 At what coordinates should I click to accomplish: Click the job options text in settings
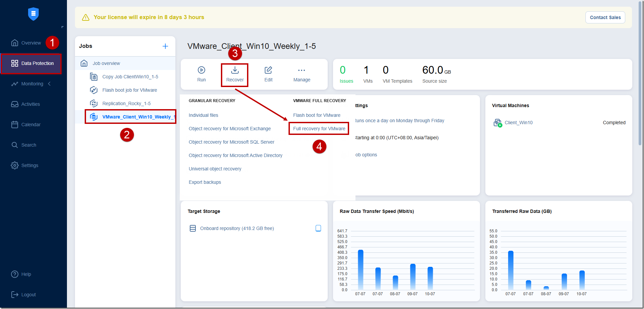(366, 155)
